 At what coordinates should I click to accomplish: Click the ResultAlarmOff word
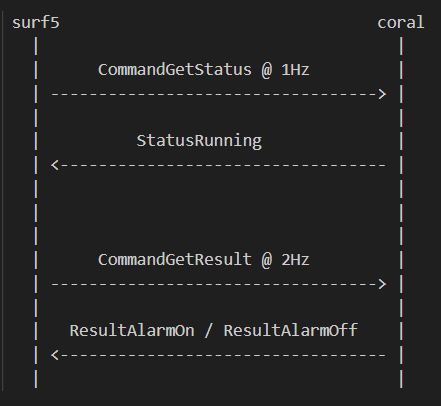291,331
